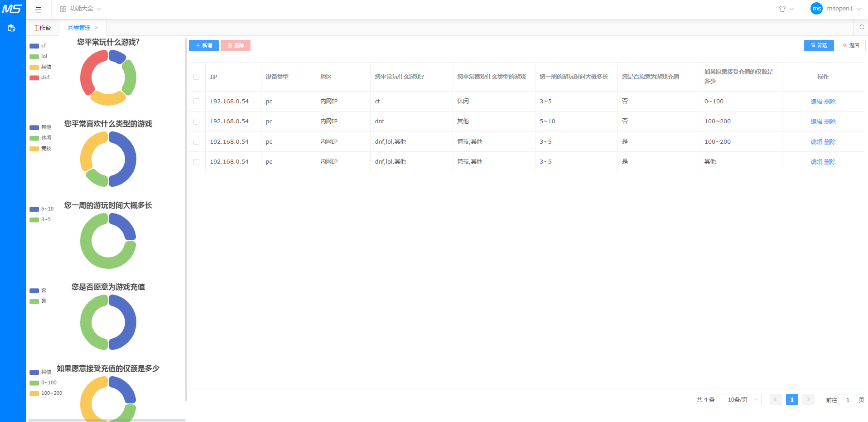Screen dimensions: 868x422
Task: Collapse the sidebar with hamburger icon
Action: [x=38, y=9]
